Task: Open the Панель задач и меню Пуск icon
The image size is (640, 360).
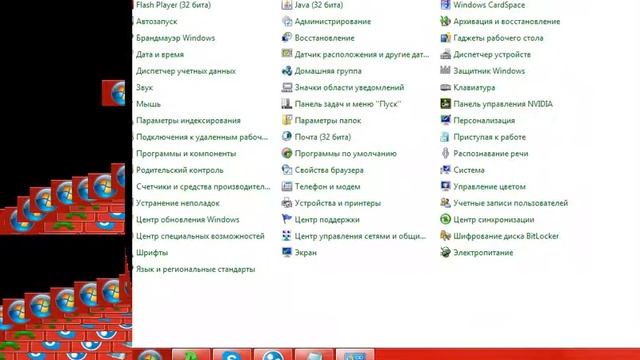Action: [x=287, y=104]
